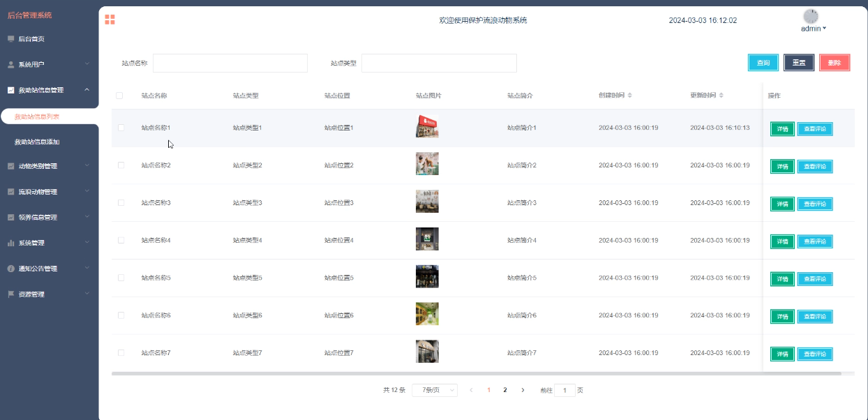This screenshot has width=868, height=420.
Task: Go to previous page with left arrow
Action: tap(471, 390)
